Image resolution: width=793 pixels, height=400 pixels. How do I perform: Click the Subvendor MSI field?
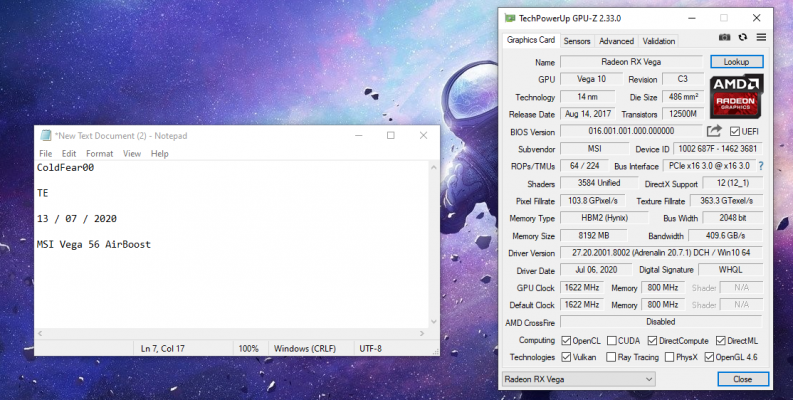[594, 149]
